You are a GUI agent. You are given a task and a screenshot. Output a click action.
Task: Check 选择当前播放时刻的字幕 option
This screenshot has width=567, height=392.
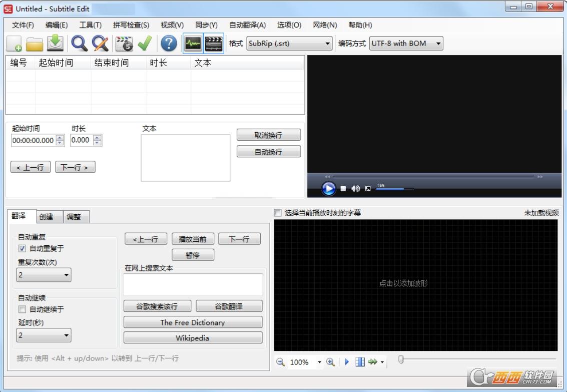278,213
